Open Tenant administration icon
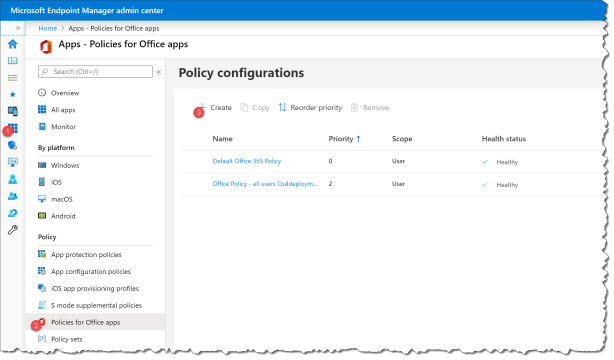The height and width of the screenshot is (360, 614). pyautogui.click(x=13, y=213)
